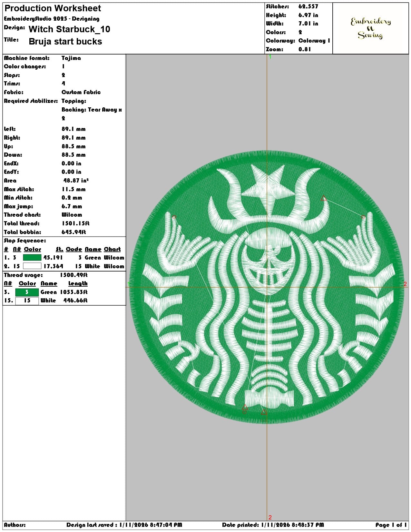Click the Down: row value 88.5 mm
Screen dimensions: 411x532
tap(73, 155)
